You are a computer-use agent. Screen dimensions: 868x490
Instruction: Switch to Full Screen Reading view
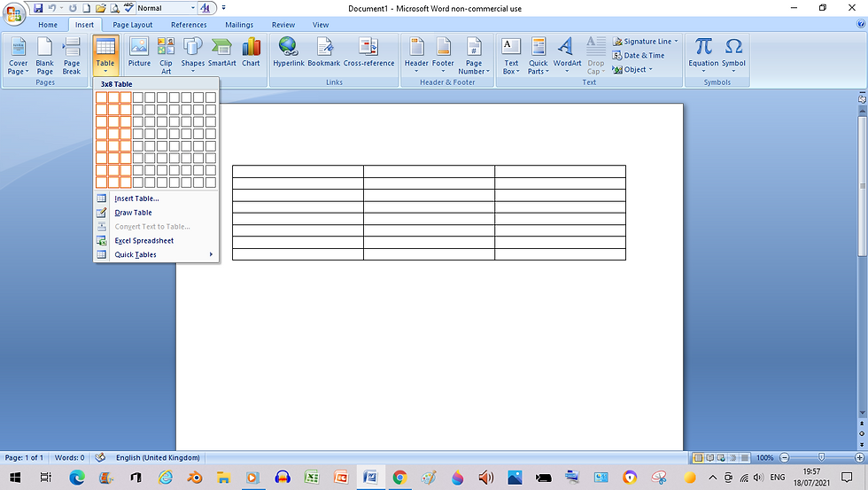pyautogui.click(x=709, y=458)
